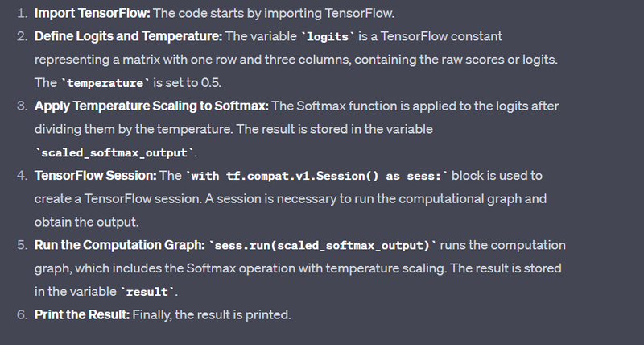
Task: Click the "Run the Computation Graph:" heading
Action: pyautogui.click(x=119, y=244)
